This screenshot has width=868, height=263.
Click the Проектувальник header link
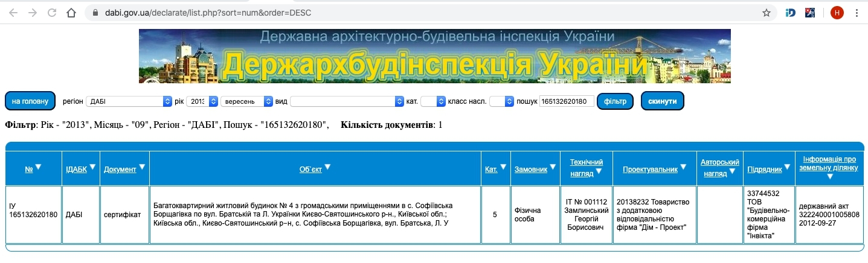(x=651, y=170)
